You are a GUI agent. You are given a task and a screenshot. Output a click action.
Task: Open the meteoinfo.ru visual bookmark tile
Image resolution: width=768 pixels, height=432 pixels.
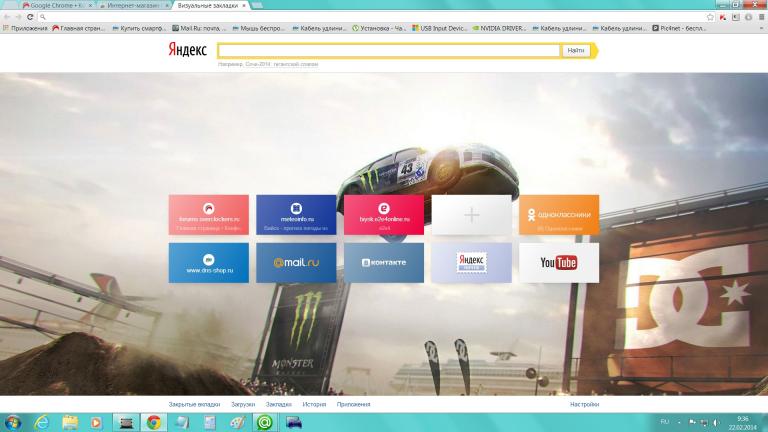coord(296,215)
